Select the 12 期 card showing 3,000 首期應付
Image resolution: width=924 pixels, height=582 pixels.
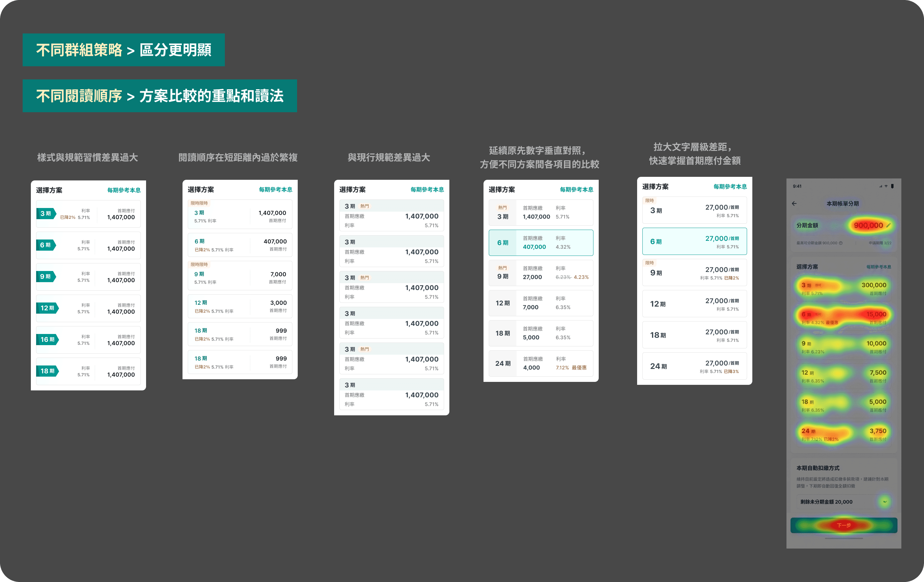(240, 306)
